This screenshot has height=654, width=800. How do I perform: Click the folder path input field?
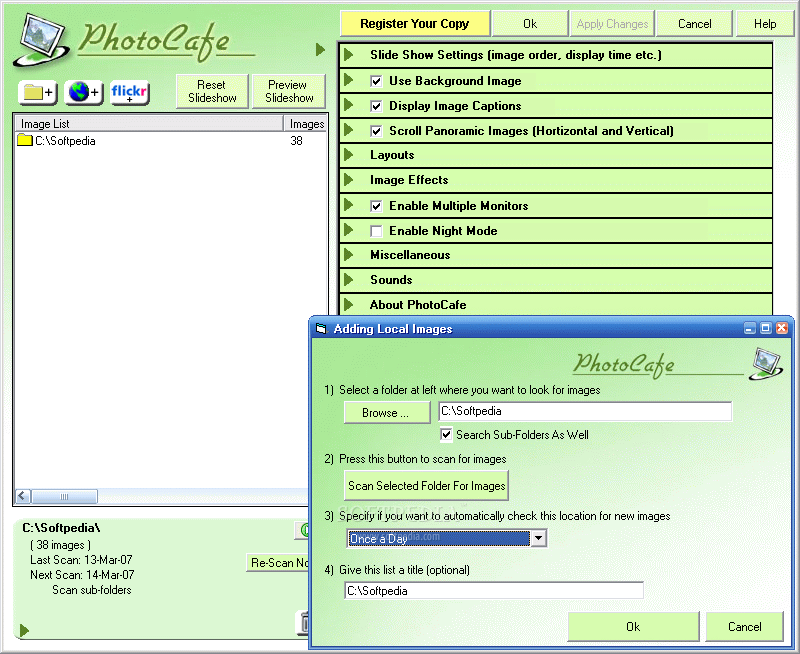click(585, 411)
